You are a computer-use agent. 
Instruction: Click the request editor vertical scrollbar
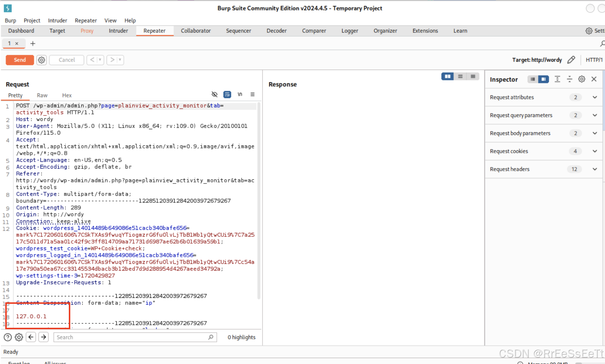[x=259, y=201]
